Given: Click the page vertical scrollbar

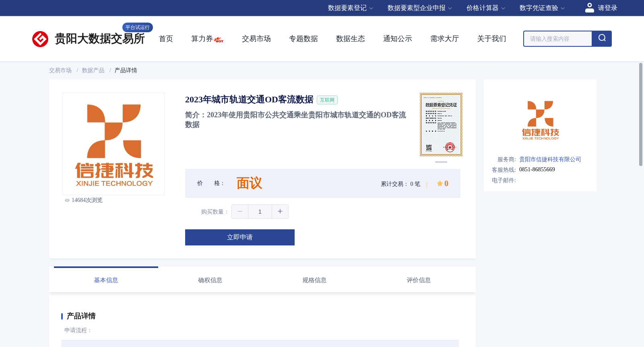Looking at the screenshot, I should (x=641, y=114).
